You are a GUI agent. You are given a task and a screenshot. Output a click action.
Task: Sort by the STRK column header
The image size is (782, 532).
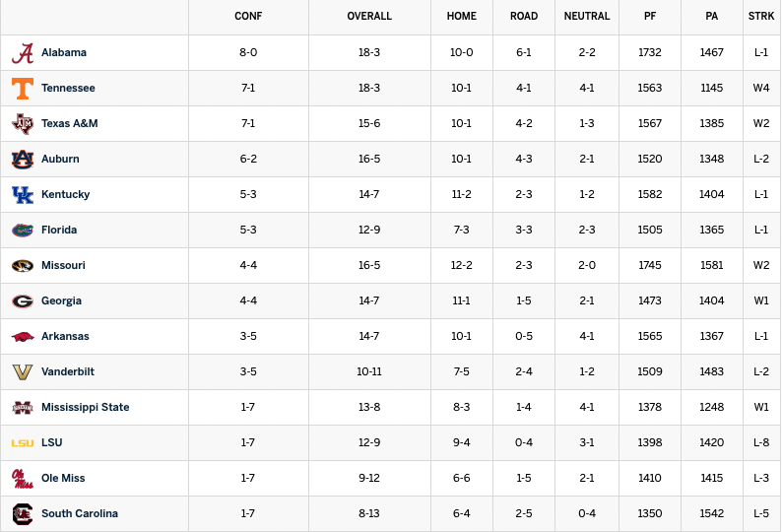pos(761,16)
